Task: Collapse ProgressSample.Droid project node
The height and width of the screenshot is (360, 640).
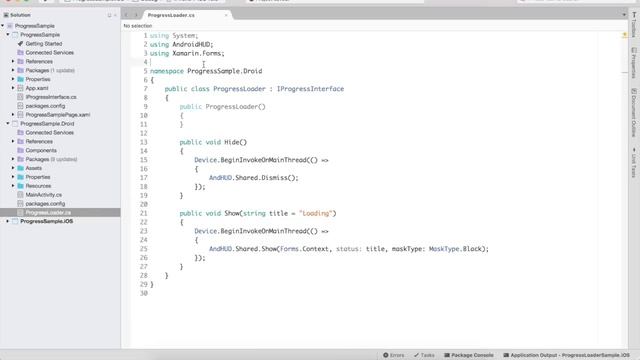Action: coord(7,123)
